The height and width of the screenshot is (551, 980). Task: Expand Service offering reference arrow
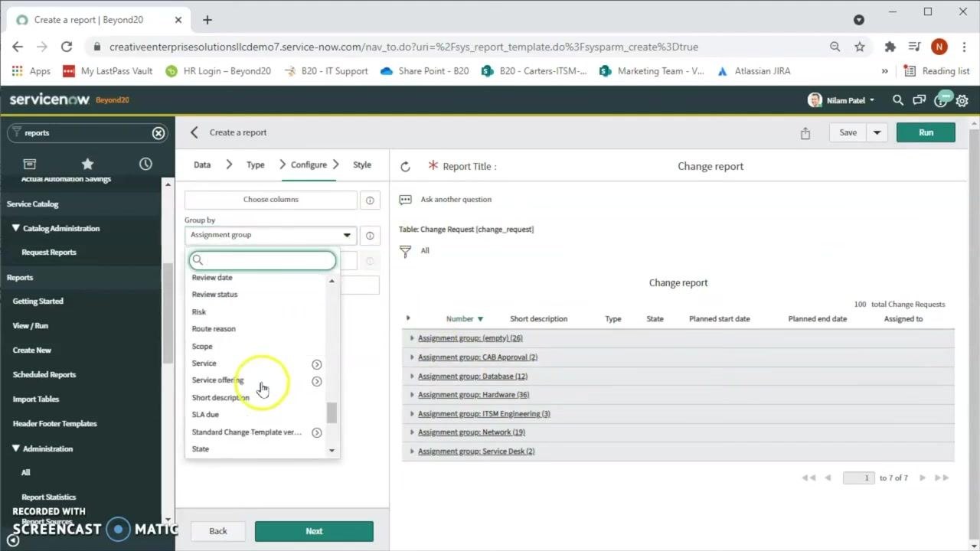point(316,381)
